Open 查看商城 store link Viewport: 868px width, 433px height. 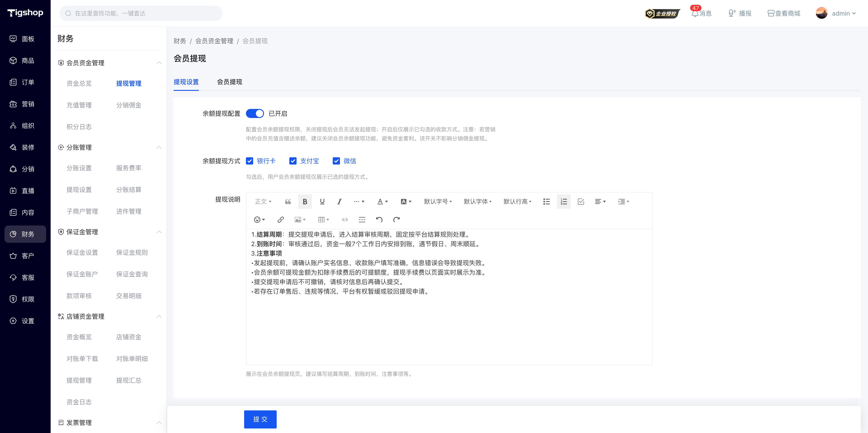click(784, 13)
